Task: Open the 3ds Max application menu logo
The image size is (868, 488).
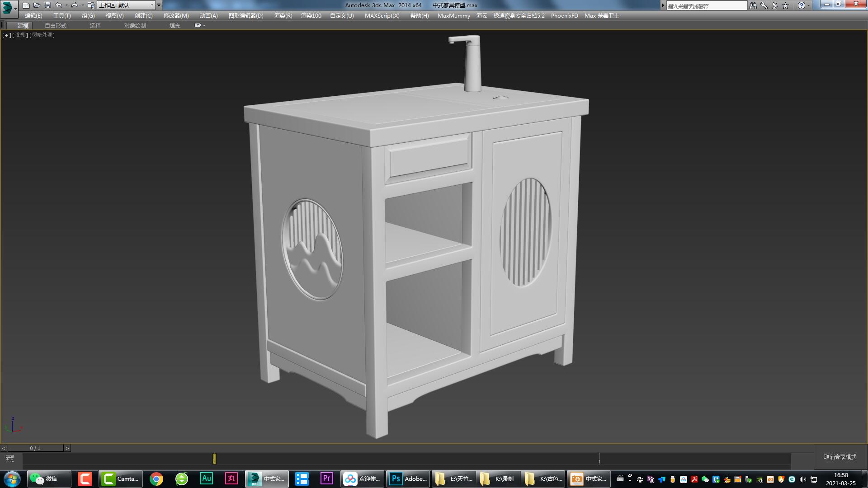Action: coord(8,7)
